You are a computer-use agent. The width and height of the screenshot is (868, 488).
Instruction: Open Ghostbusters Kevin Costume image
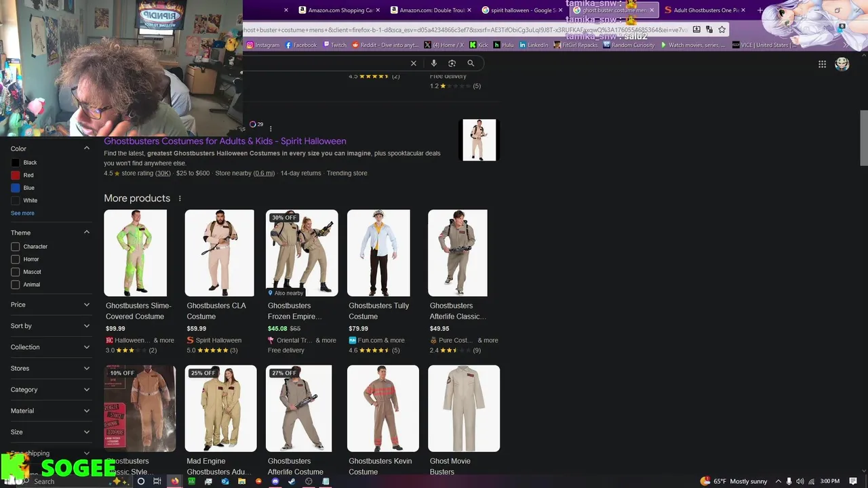click(383, 409)
